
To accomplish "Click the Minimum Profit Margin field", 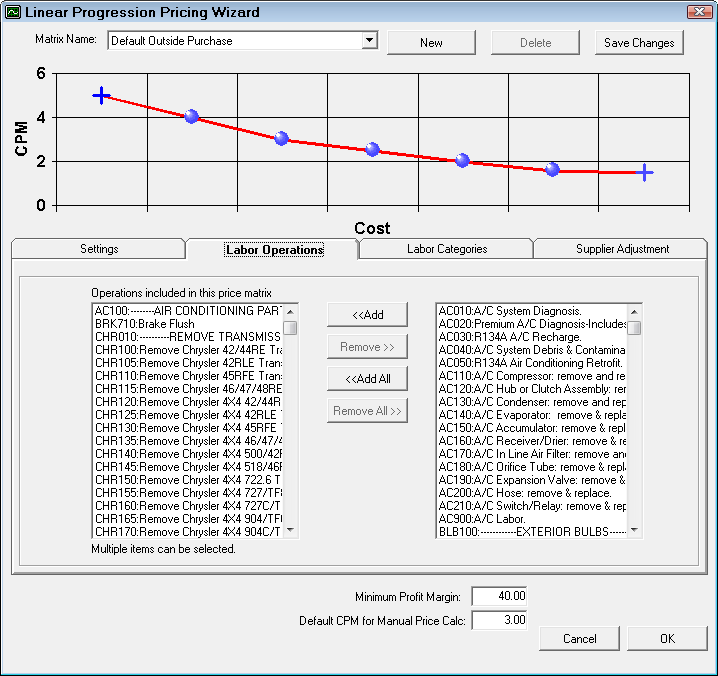I will pyautogui.click(x=499, y=596).
